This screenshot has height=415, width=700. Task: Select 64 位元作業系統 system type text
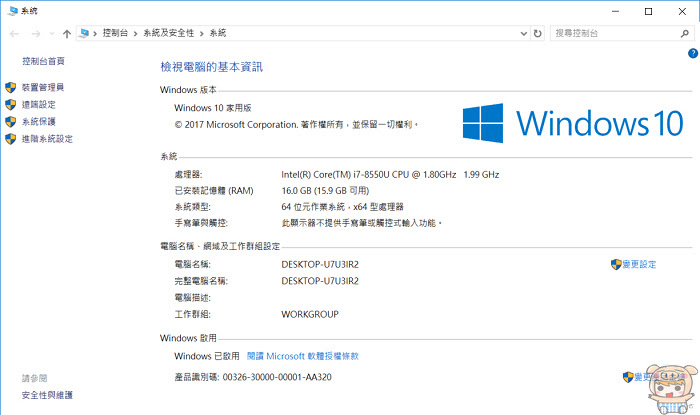pyautogui.click(x=342, y=207)
